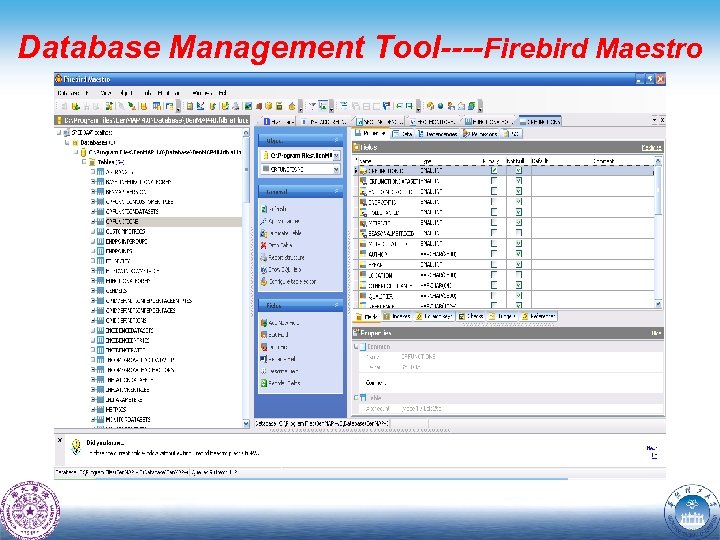Click Hide in the Properties header

click(x=656, y=333)
